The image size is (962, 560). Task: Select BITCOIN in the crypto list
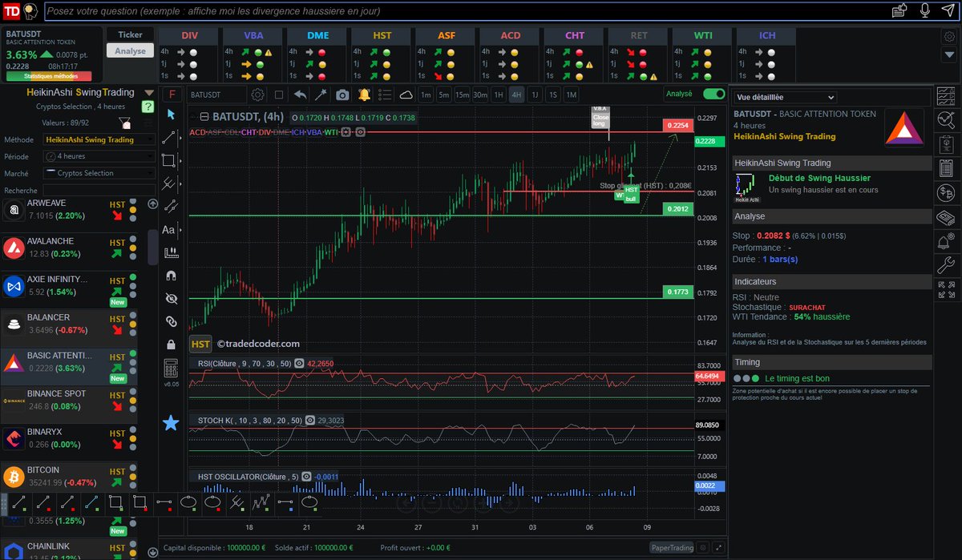(x=68, y=476)
